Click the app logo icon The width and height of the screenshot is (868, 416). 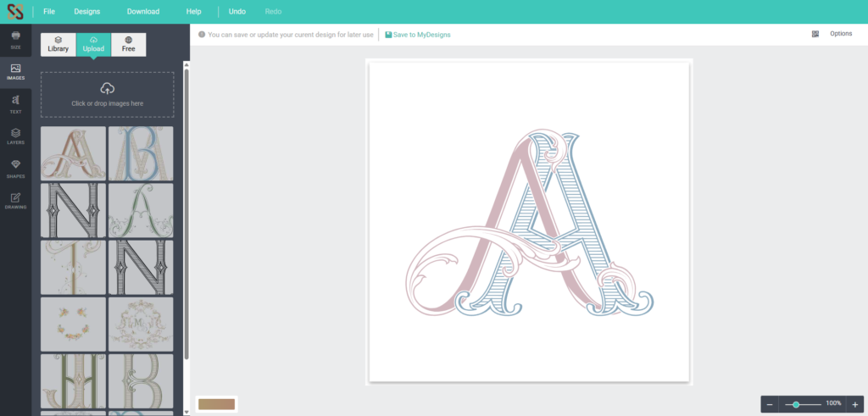click(15, 12)
